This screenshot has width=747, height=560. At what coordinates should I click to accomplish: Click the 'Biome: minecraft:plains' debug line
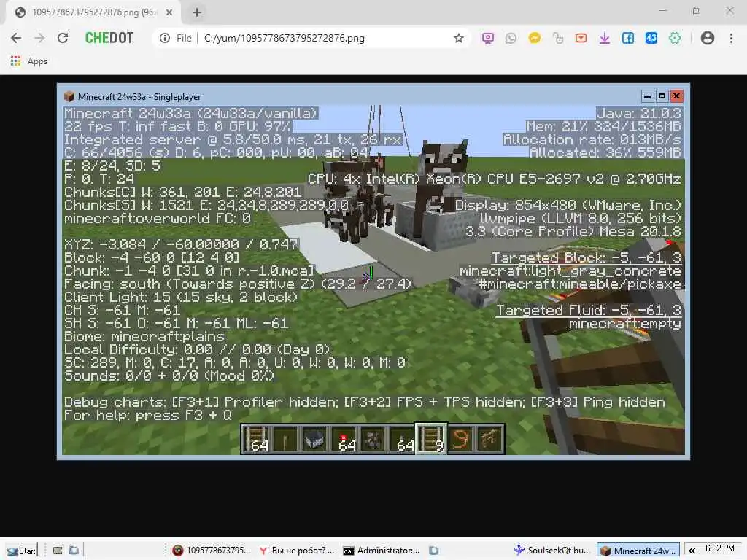pyautogui.click(x=144, y=337)
